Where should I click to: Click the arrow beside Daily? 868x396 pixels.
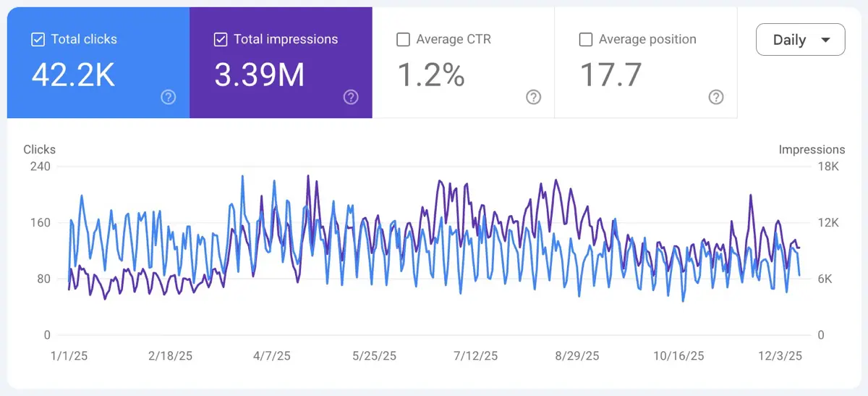825,40
